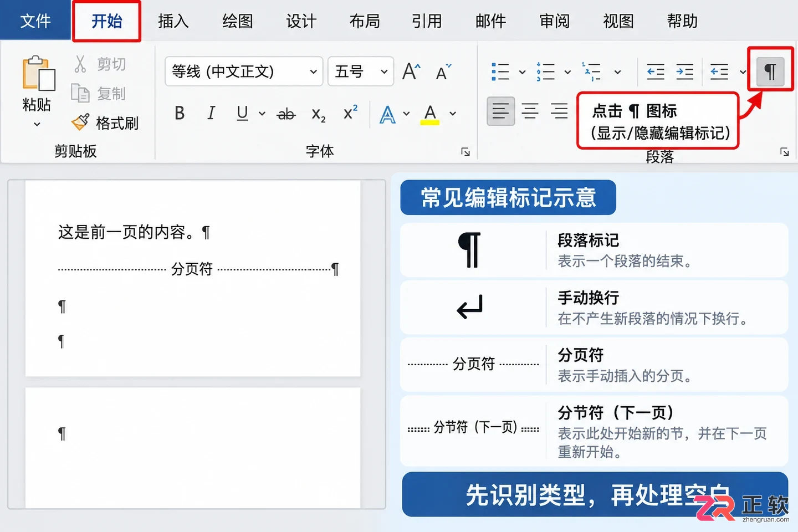Screen dimensions: 798x532
Task: Open highlight color dropdown arrow
Action: [x=453, y=114]
